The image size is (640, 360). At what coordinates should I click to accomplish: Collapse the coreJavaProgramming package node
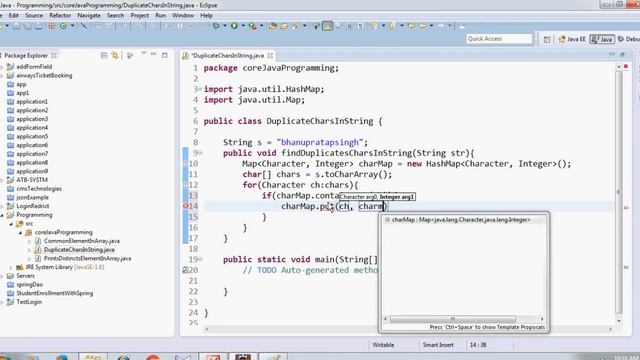click(20, 233)
